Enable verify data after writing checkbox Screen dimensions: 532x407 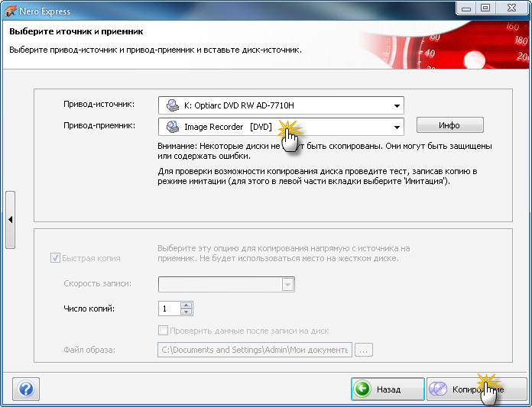point(163,331)
